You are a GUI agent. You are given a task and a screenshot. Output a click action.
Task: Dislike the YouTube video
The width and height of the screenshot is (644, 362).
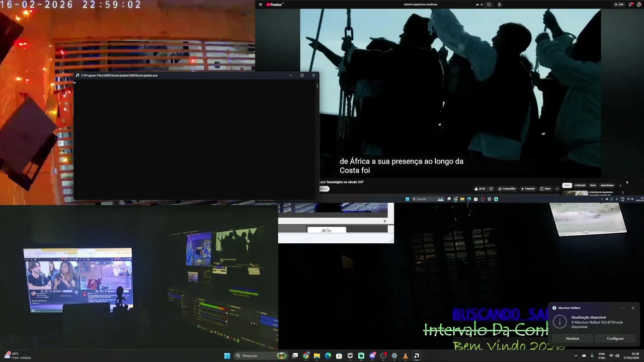[x=491, y=189]
